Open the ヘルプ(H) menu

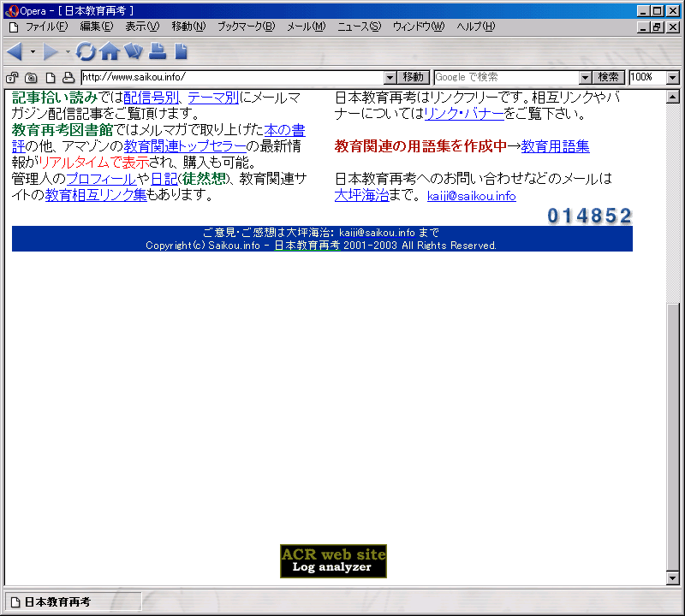[x=476, y=27]
